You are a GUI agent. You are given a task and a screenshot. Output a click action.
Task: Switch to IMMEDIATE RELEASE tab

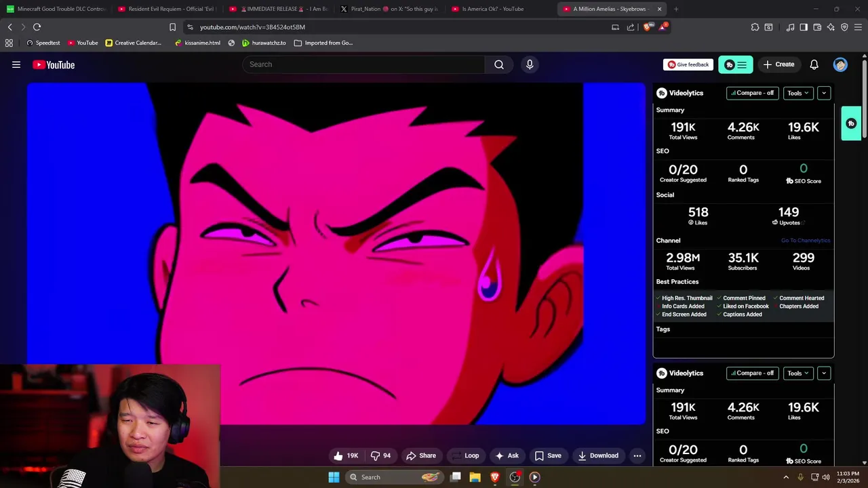(x=279, y=9)
